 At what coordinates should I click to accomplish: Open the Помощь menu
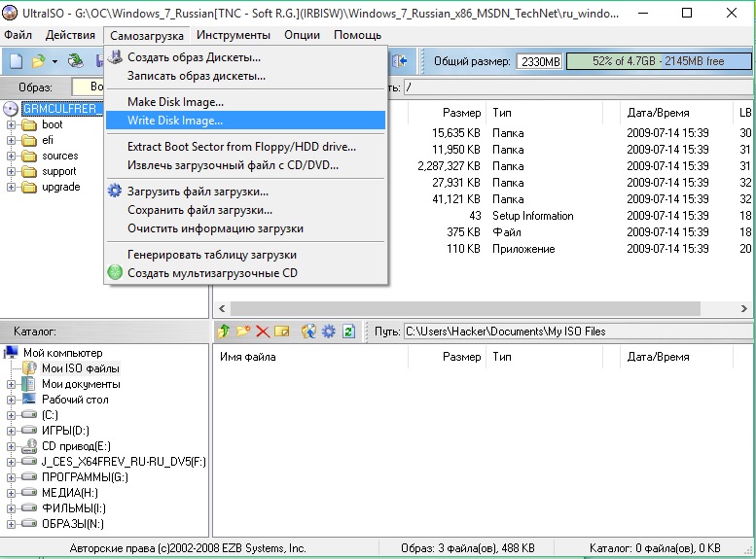[357, 35]
